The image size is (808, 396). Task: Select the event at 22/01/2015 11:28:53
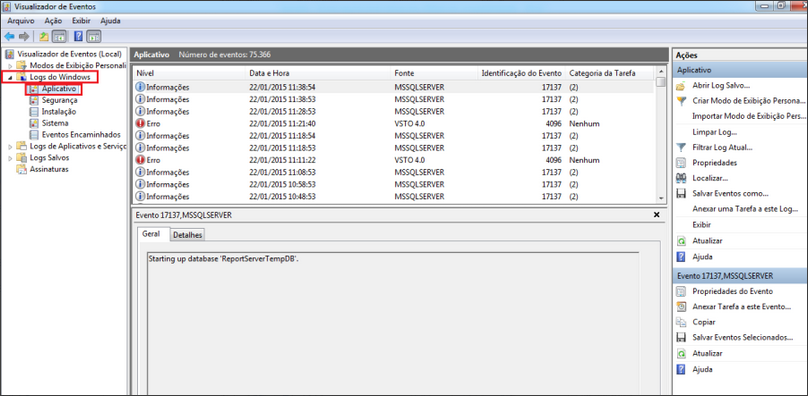(394, 111)
